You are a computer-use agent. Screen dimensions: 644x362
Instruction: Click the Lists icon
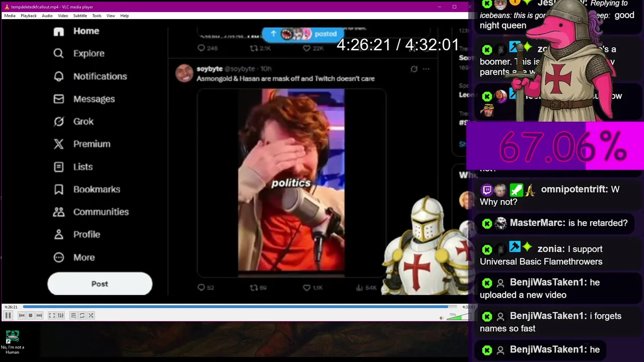(x=59, y=166)
